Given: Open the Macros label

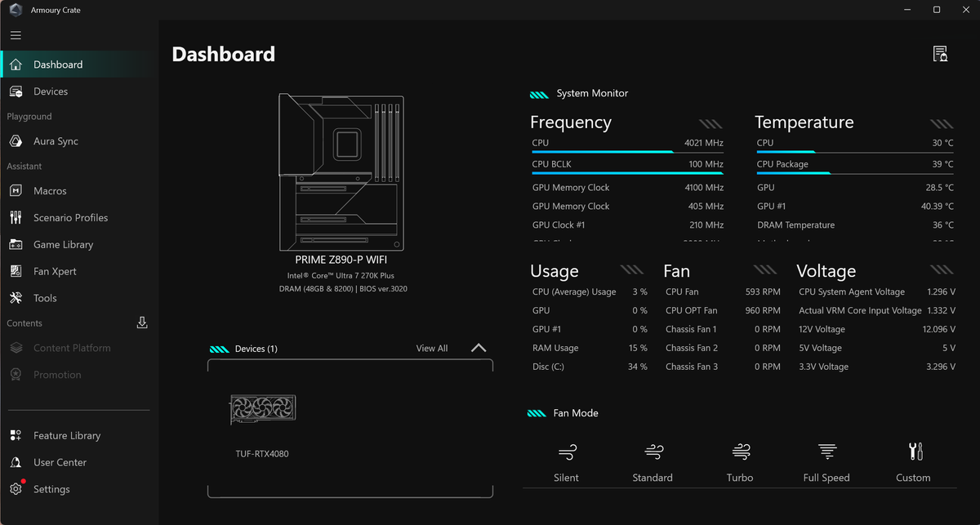Looking at the screenshot, I should click(50, 191).
